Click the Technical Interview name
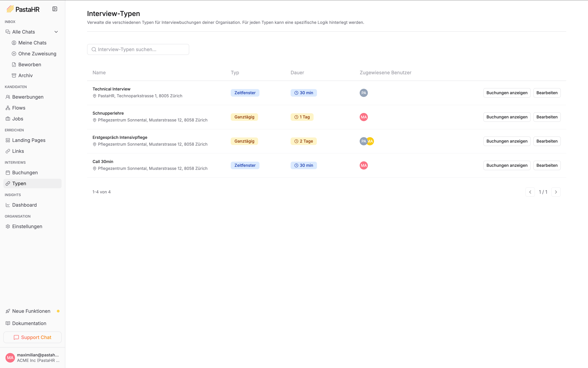The width and height of the screenshot is (588, 368). (111, 89)
